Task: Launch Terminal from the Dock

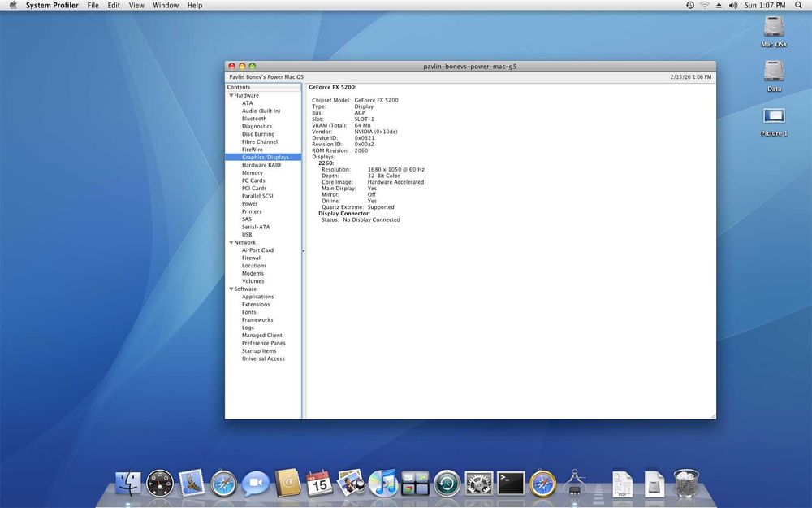Action: tap(511, 484)
